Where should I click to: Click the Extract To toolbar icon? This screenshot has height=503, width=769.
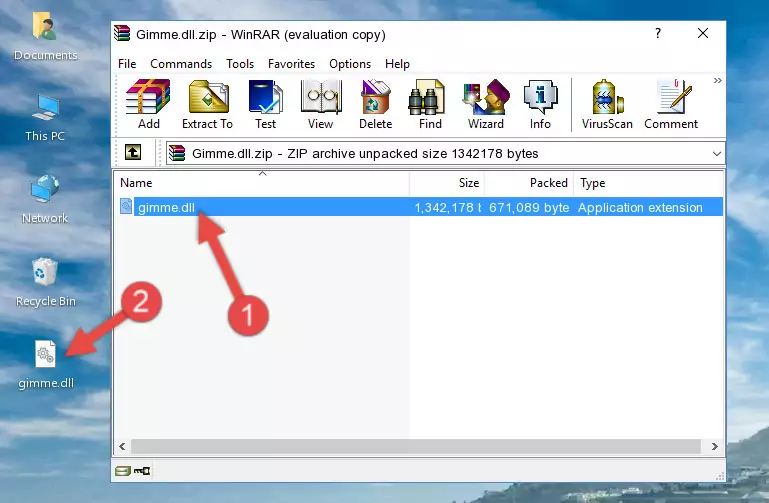click(207, 104)
